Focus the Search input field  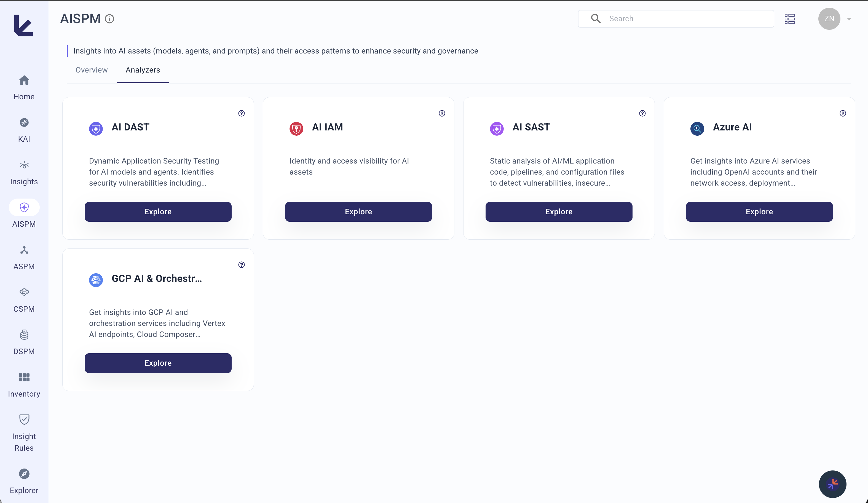pyautogui.click(x=676, y=18)
